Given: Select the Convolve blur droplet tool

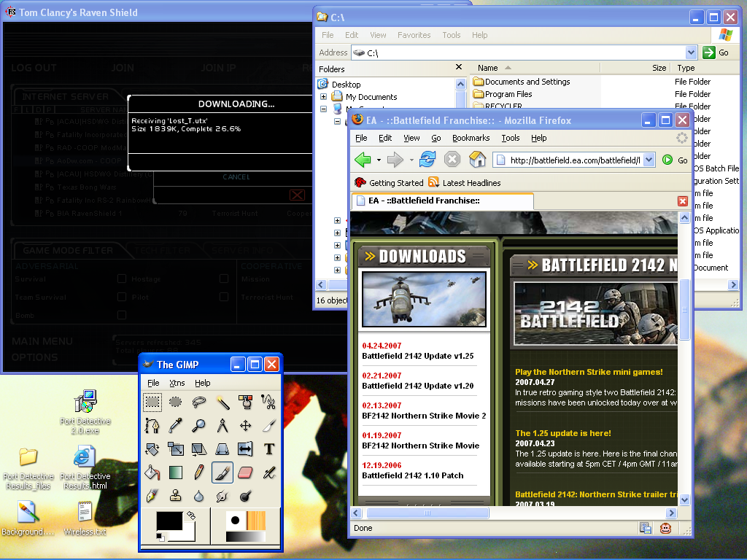Looking at the screenshot, I should point(198,496).
